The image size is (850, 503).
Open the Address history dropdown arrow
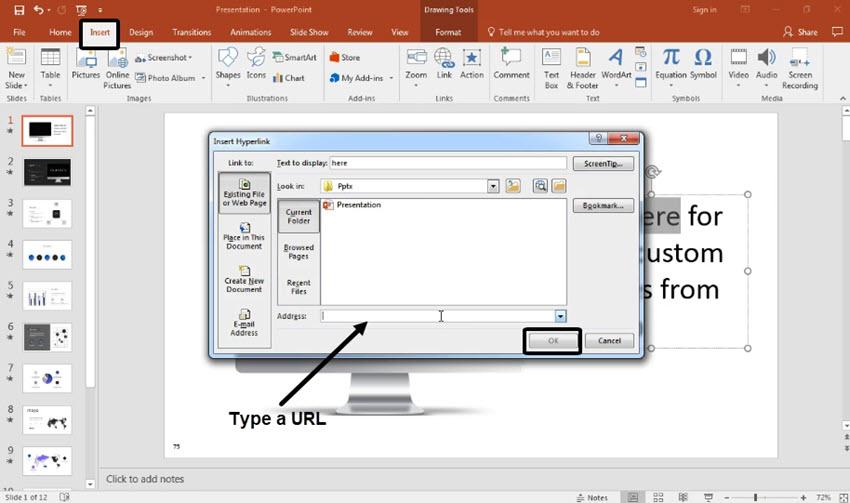560,316
